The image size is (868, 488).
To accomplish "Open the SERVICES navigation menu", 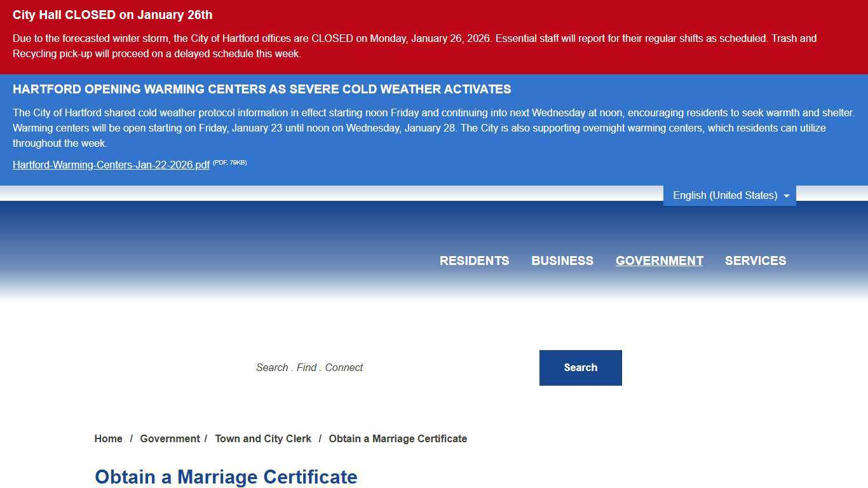I will 756,261.
